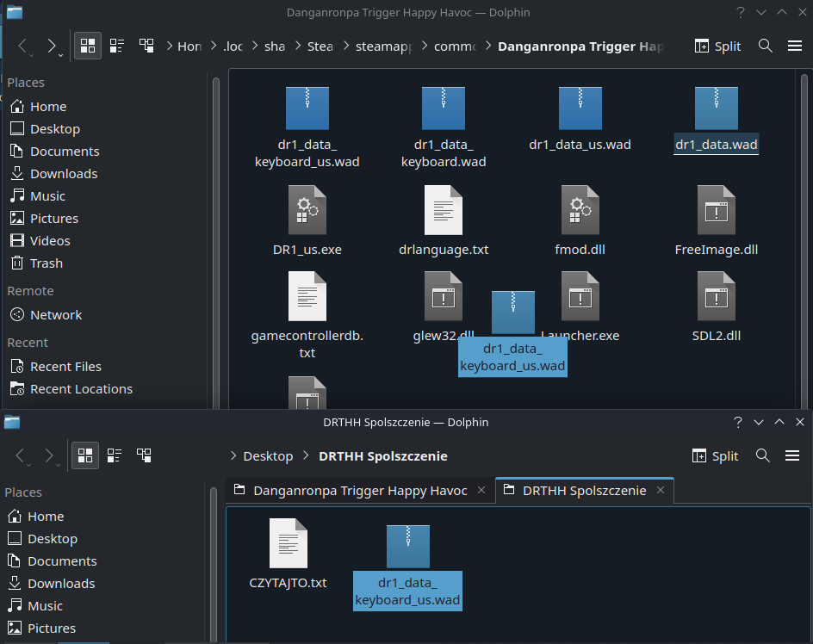Click Split button in bottom Dolphin window
The image size is (813, 644).
point(715,455)
